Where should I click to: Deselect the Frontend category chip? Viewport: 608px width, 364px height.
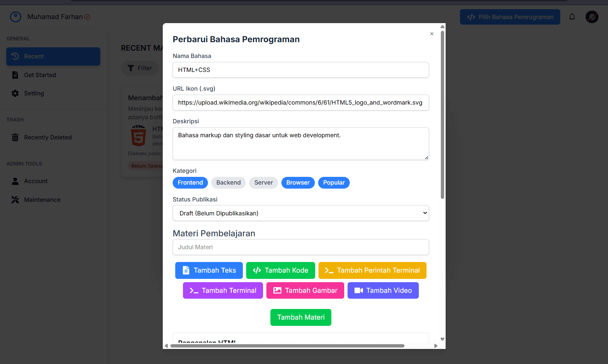click(x=190, y=183)
